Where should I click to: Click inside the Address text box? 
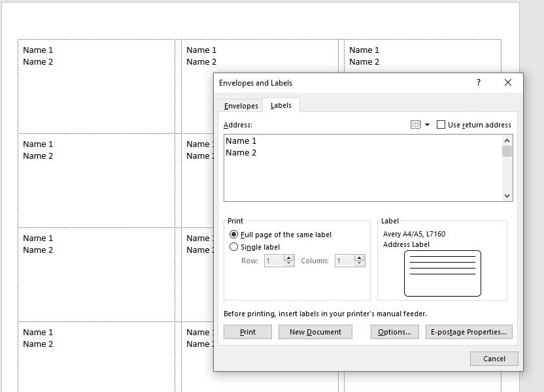point(362,168)
